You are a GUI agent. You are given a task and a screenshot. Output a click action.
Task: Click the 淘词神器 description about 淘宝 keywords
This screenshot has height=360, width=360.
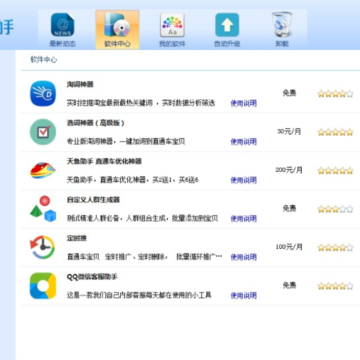click(x=141, y=103)
